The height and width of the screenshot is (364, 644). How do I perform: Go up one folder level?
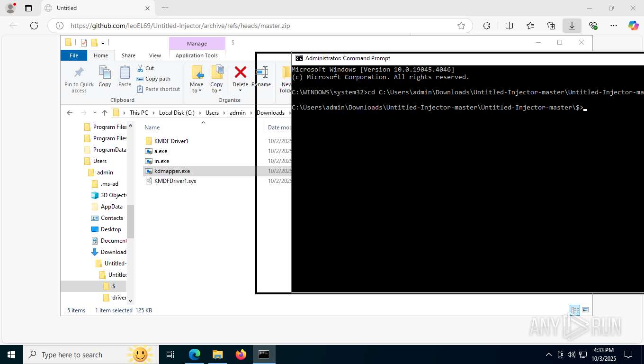(105, 113)
